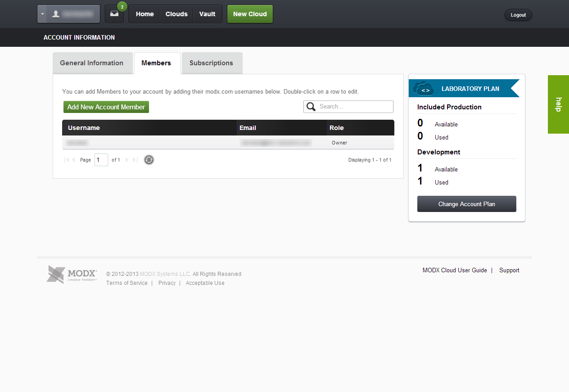
Task: Open the Home menu item
Action: click(x=145, y=14)
